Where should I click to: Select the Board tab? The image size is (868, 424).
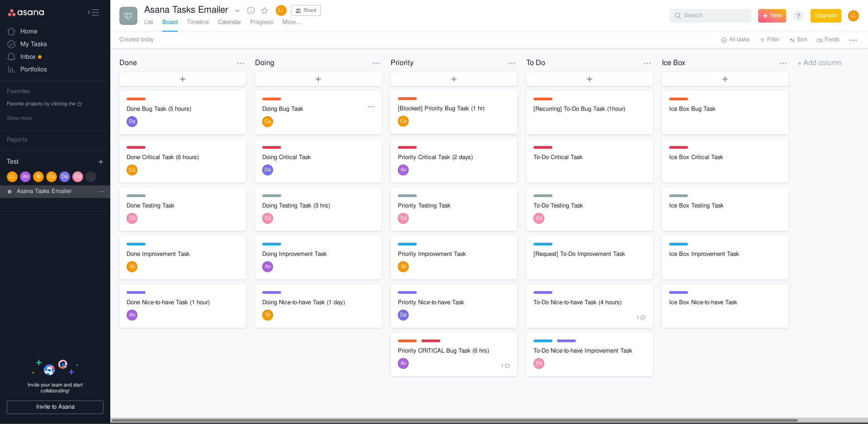pyautogui.click(x=170, y=22)
